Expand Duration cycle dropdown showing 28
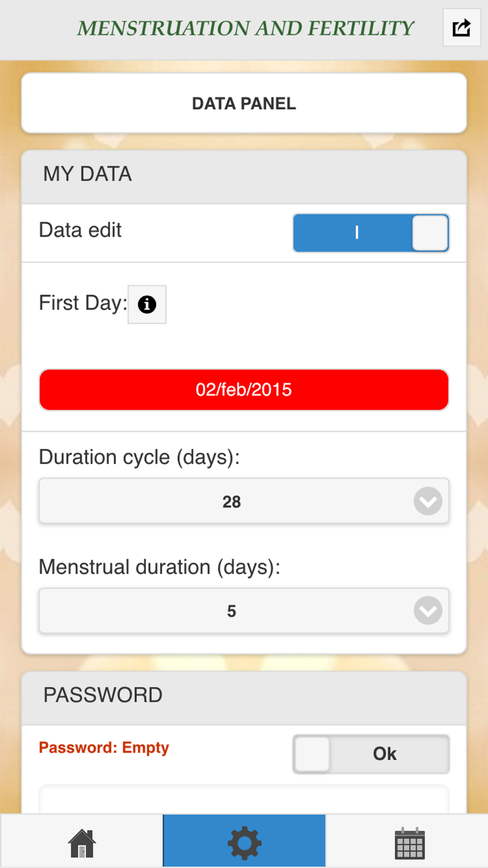Image resolution: width=488 pixels, height=868 pixels. (x=232, y=501)
